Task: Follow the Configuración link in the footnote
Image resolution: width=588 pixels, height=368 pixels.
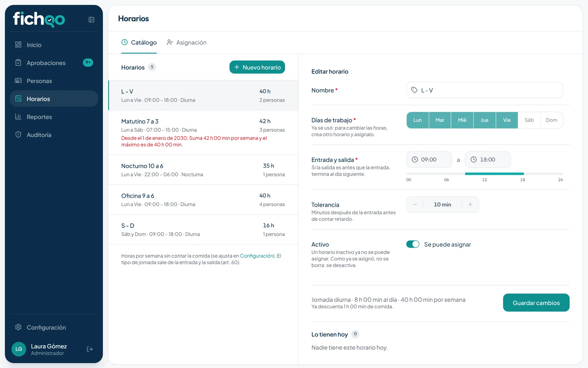Action: [x=256, y=256]
